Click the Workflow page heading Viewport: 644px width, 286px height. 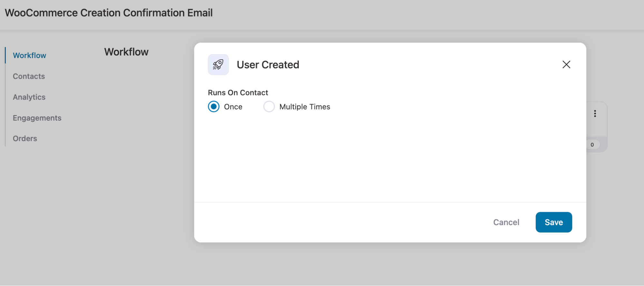coord(126,52)
